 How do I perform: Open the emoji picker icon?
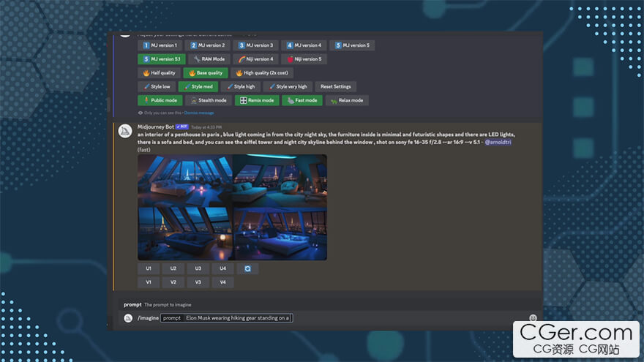tap(533, 318)
